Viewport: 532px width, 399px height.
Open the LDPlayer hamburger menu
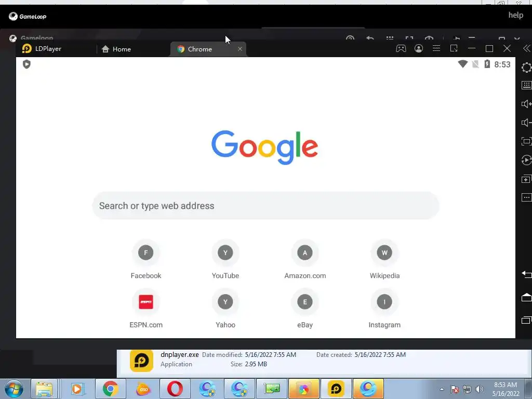point(436,48)
